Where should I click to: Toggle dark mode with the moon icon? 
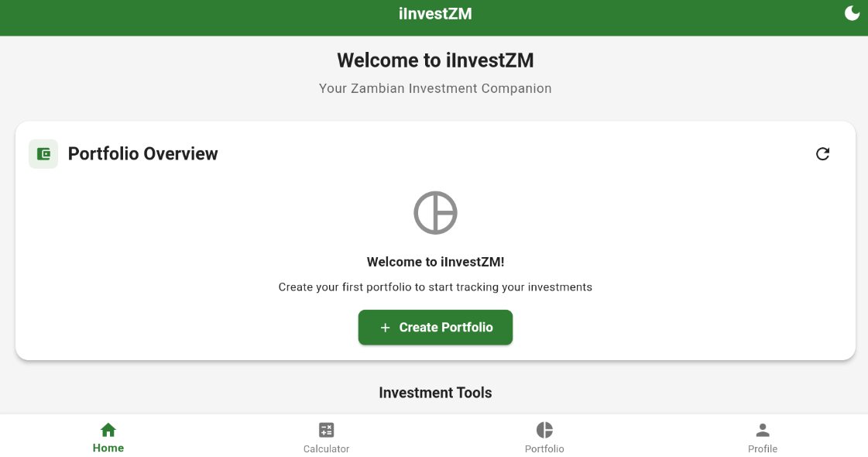coord(852,13)
